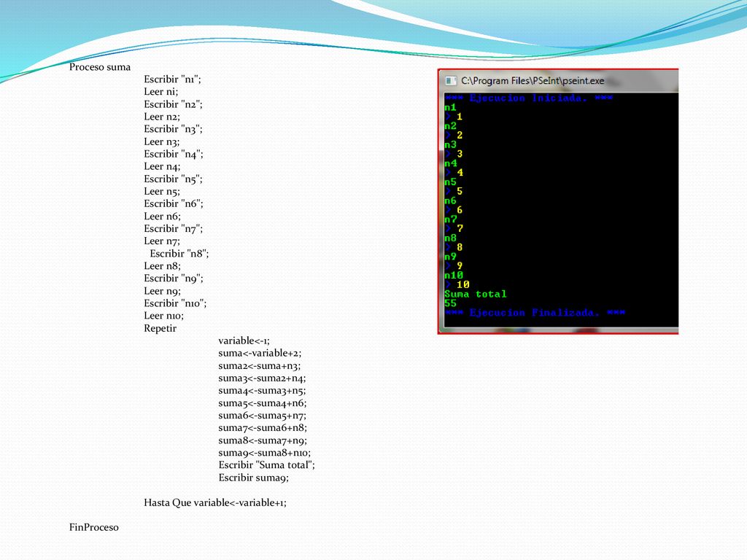Click the console input value "> 10"

(457, 285)
